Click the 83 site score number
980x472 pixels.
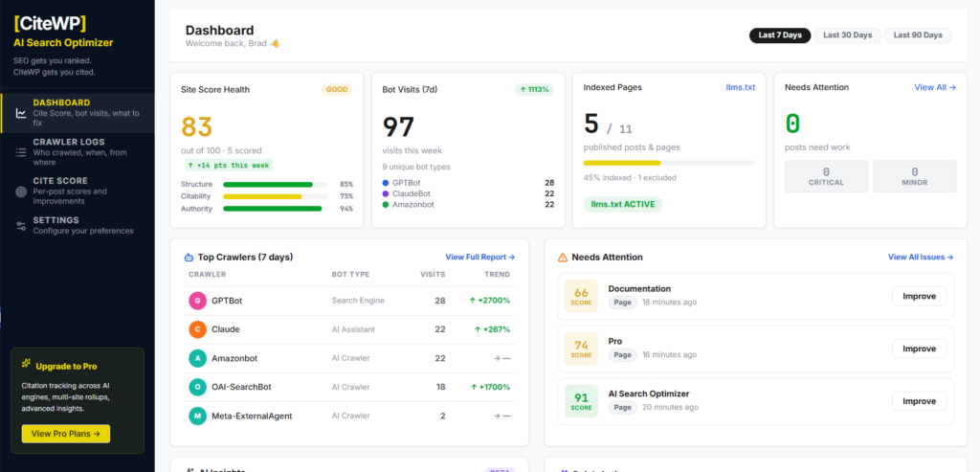pos(197,127)
